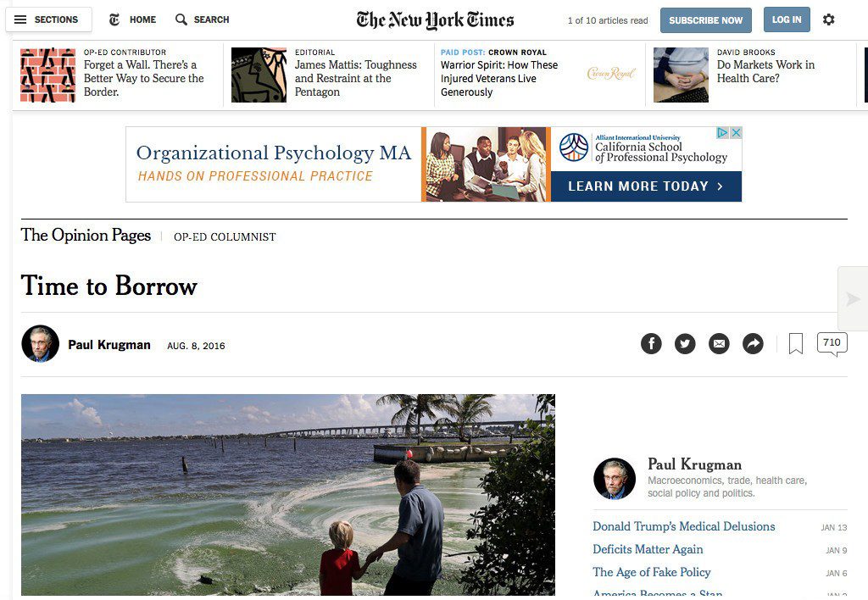
Task: Open the search magnifier icon
Action: coord(181,20)
